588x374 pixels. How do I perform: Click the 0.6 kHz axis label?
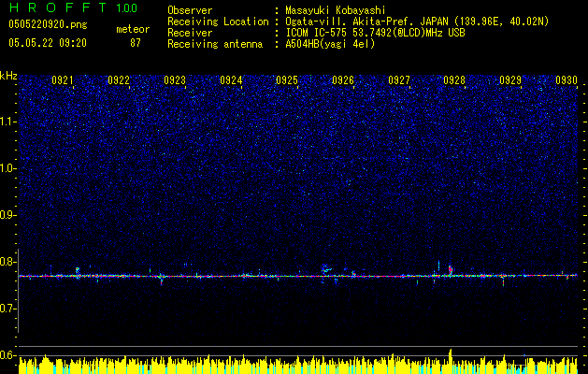point(8,355)
